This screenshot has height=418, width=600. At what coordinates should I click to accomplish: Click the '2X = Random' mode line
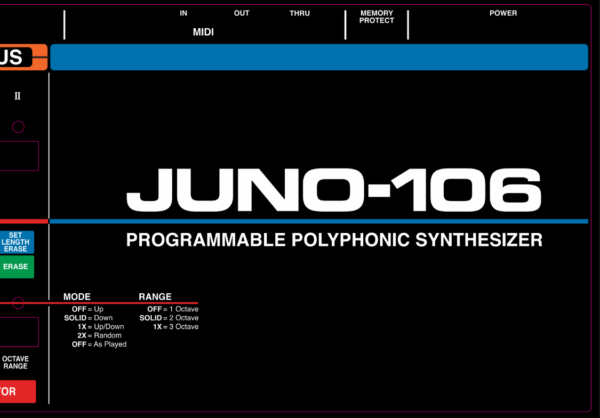pyautogui.click(x=99, y=335)
